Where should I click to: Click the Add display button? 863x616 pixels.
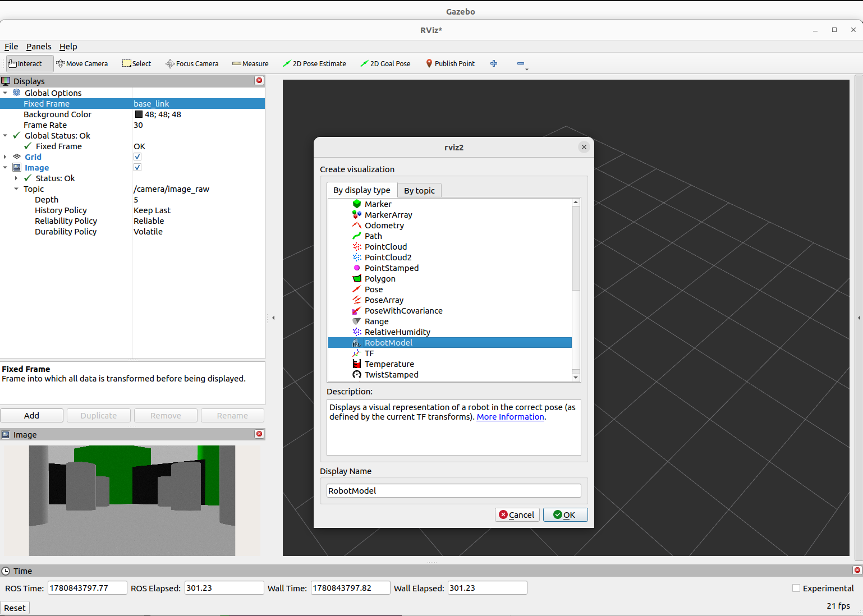click(x=32, y=415)
